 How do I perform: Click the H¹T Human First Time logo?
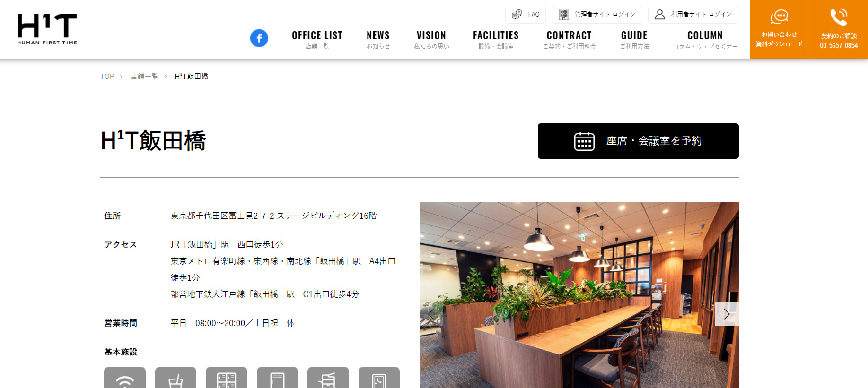point(47,29)
